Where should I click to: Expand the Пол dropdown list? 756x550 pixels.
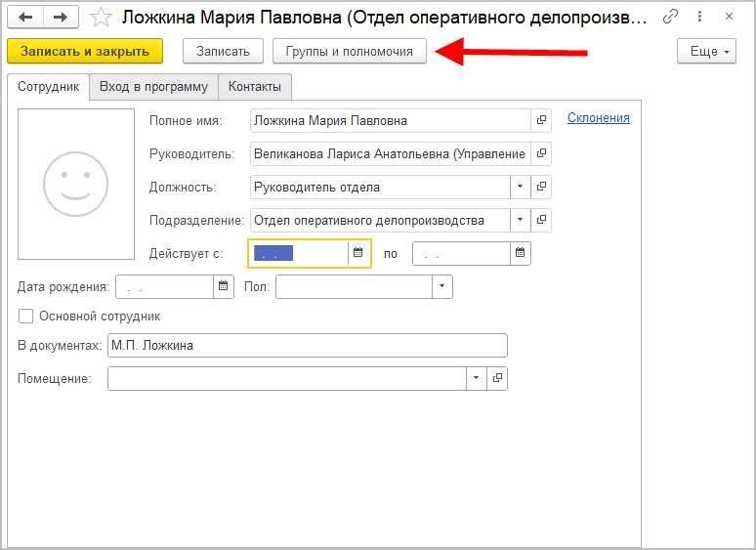point(442,286)
